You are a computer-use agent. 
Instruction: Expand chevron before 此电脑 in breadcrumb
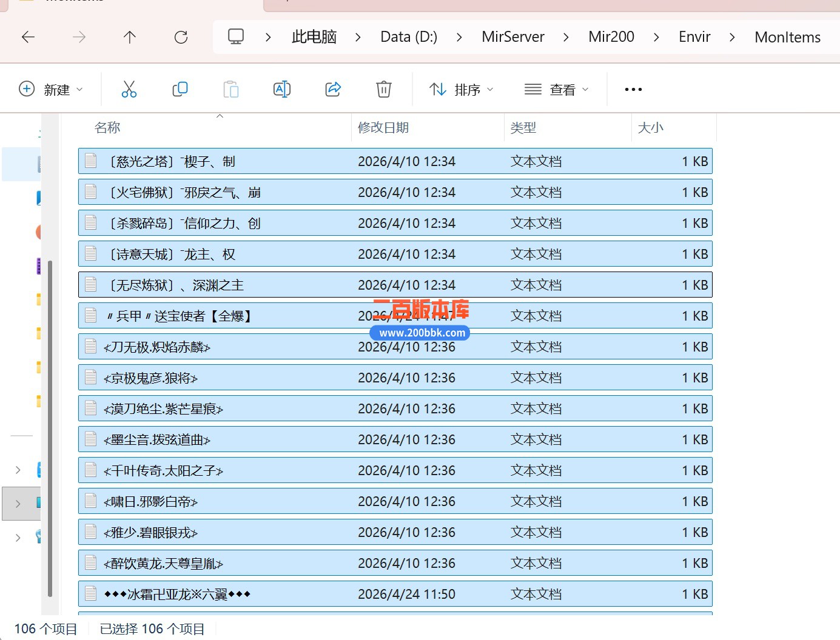268,37
